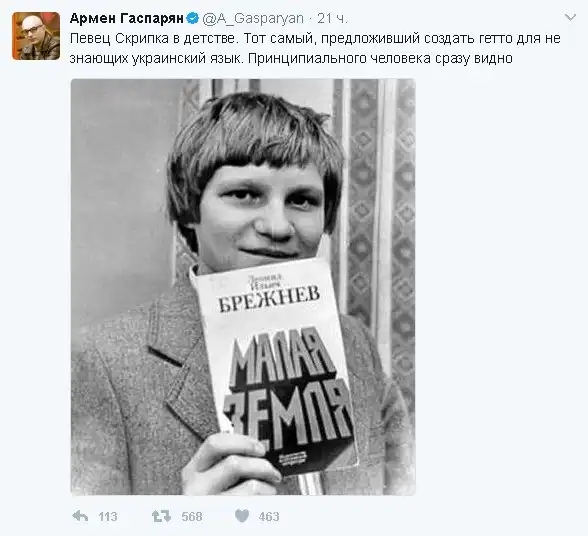Open the @A_Gasparyan handle link

pyautogui.click(x=253, y=19)
